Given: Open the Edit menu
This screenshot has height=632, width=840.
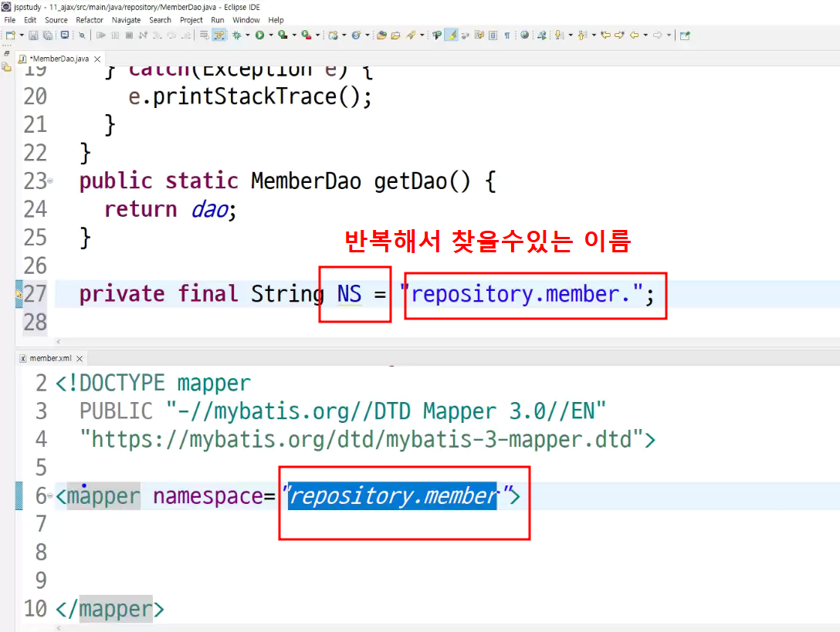Looking at the screenshot, I should pos(30,20).
